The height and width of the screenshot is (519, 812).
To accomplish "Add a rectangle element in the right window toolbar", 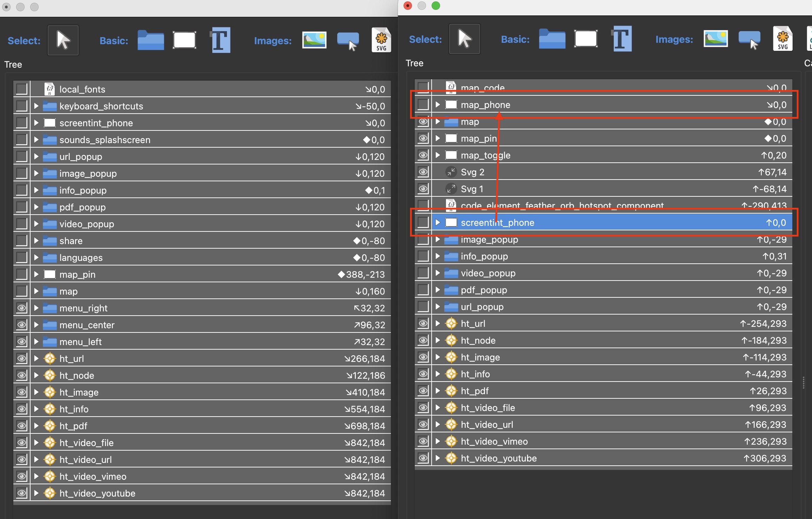I will [x=586, y=39].
